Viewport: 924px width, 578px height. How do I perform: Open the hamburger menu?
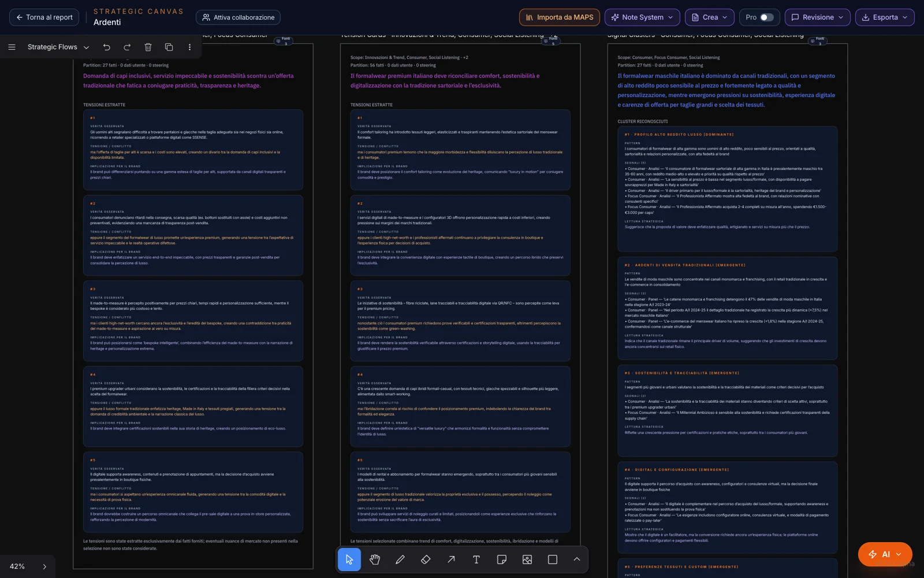[x=12, y=47]
